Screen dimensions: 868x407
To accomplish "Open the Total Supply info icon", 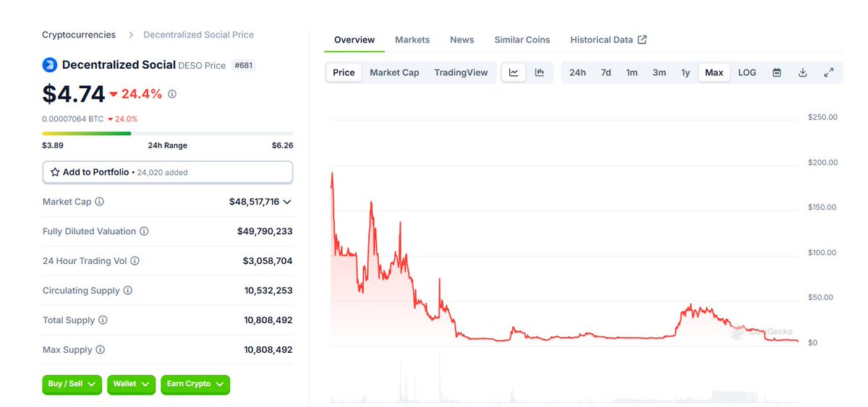I will click(103, 320).
